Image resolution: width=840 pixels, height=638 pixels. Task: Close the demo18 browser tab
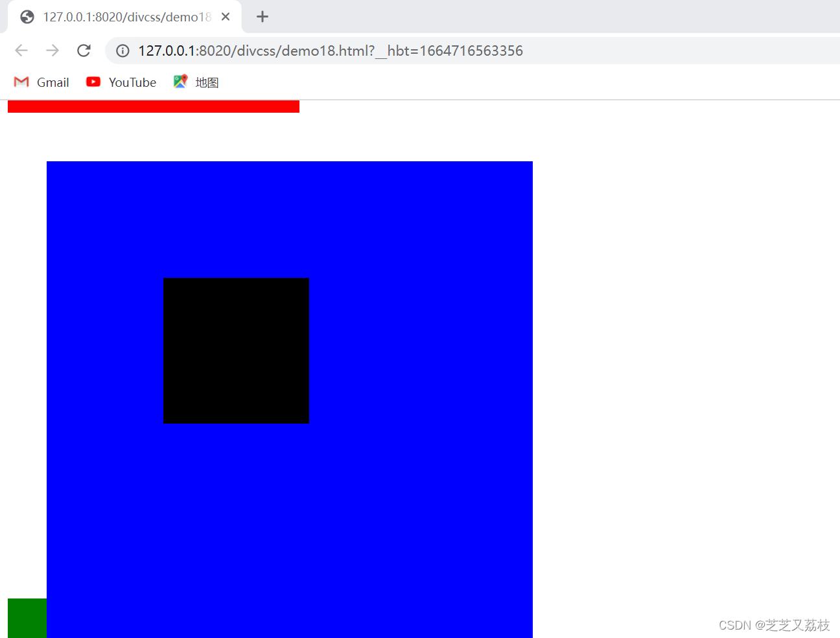[226, 17]
